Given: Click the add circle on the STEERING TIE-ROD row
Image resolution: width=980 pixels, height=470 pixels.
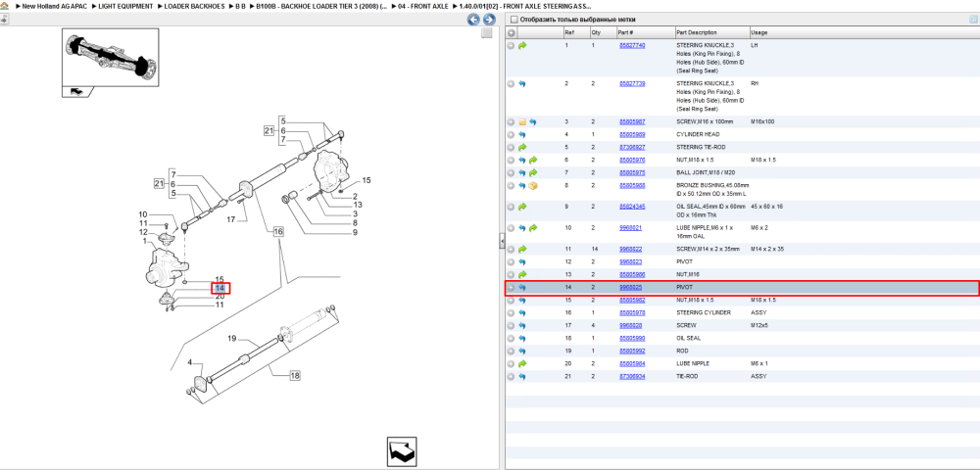Looking at the screenshot, I should click(512, 147).
